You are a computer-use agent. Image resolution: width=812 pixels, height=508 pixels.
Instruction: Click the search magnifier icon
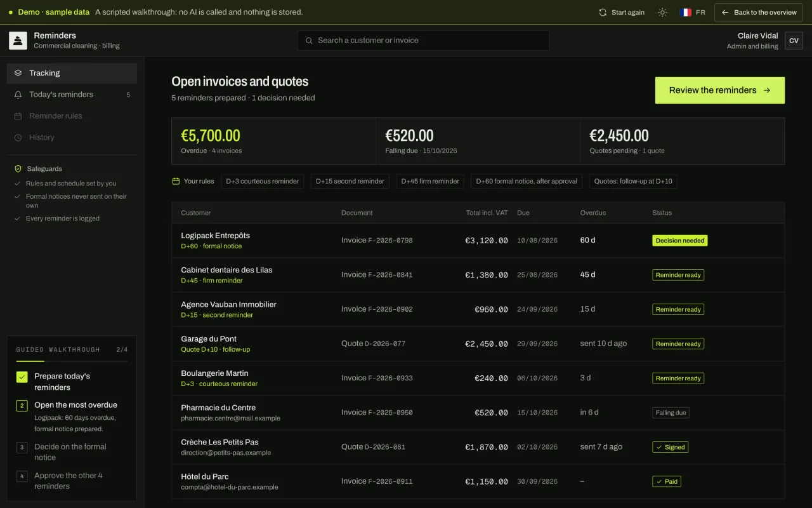point(309,41)
